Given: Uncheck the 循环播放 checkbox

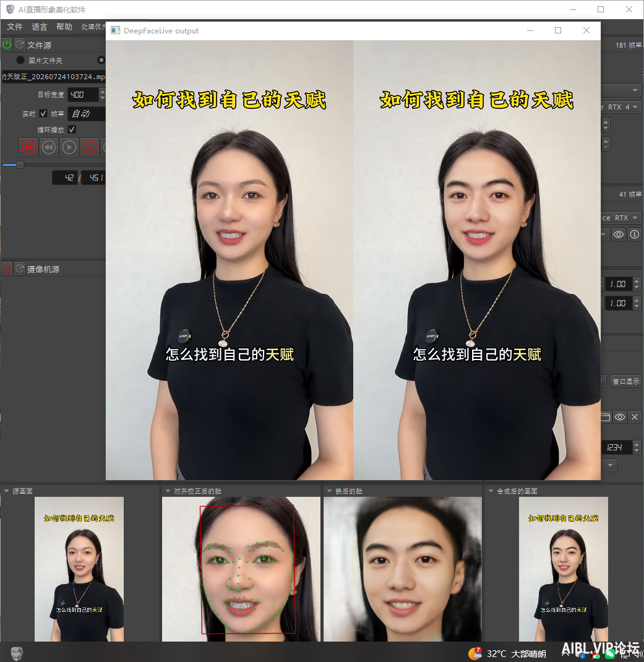Looking at the screenshot, I should pos(72,129).
